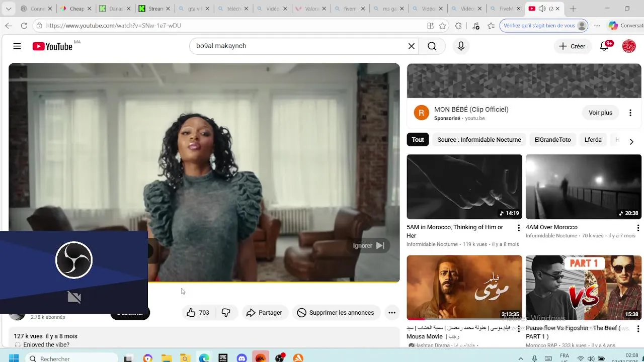Click the browser address bar URL

(x=114, y=26)
